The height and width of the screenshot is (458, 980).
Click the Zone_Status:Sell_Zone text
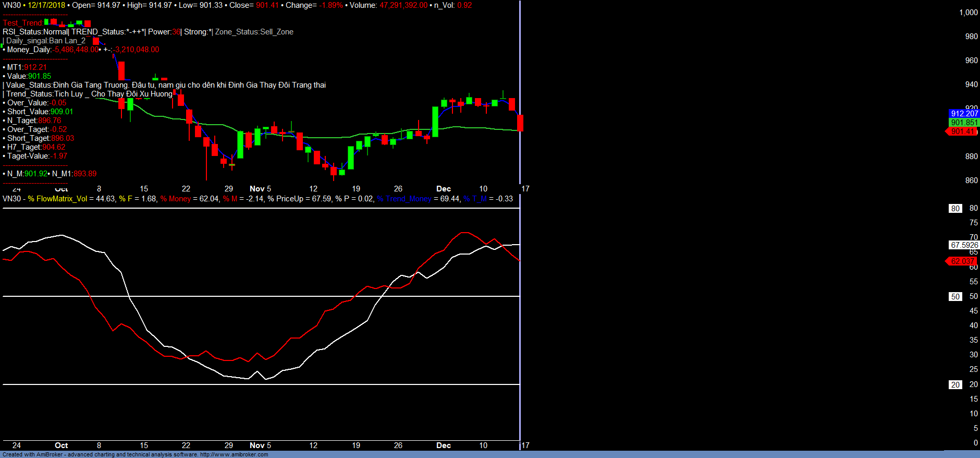pyautogui.click(x=254, y=32)
